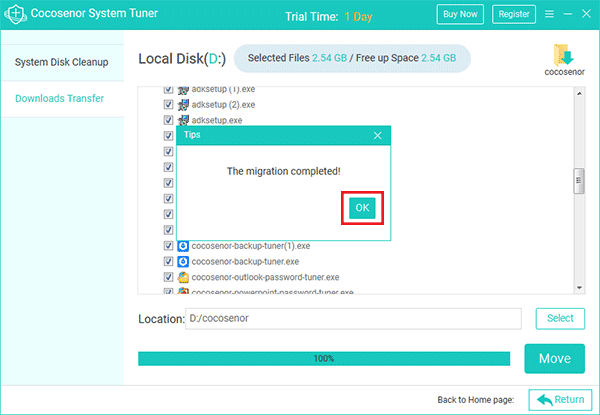
Task: Toggle the adksetup (1).exe checkbox
Action: pos(168,90)
